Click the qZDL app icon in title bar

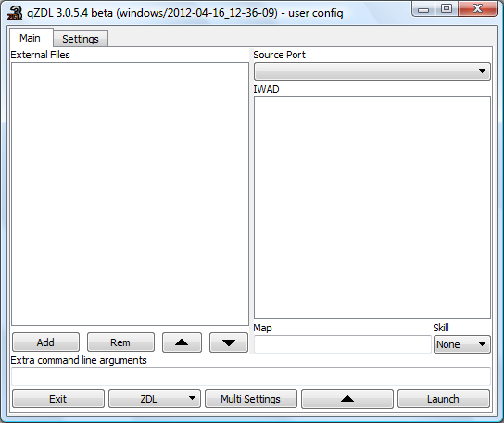tap(15, 13)
